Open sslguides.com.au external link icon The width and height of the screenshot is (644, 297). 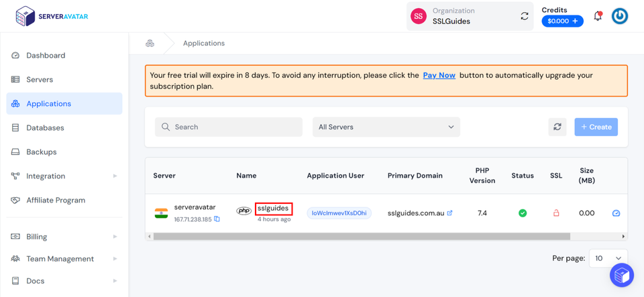coord(449,213)
